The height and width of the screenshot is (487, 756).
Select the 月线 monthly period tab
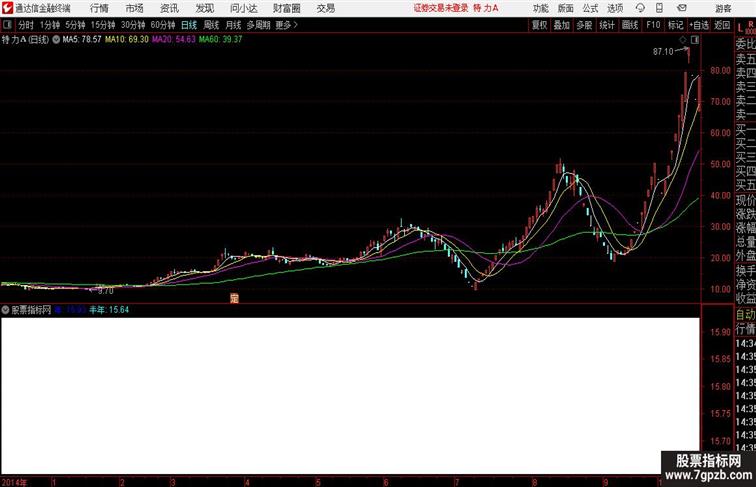click(x=233, y=25)
